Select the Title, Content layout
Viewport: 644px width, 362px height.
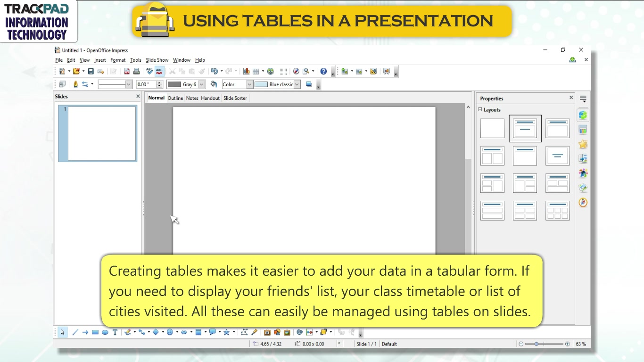(558, 128)
